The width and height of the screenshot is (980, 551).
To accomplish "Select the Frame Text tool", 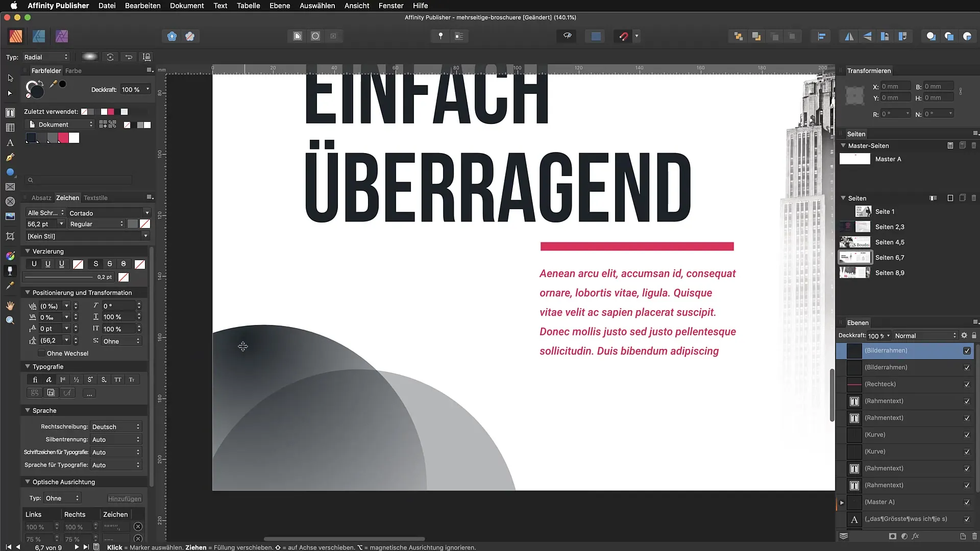I will (10, 113).
